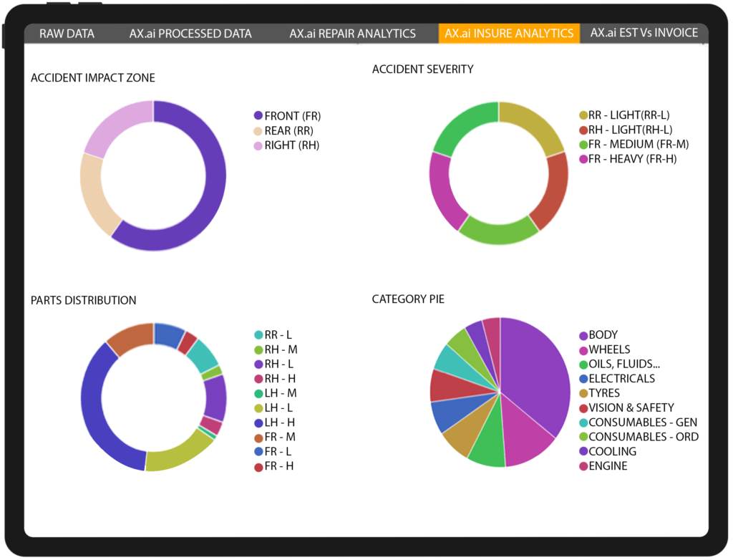Click the ACCIDENT IMPACT ZONE chart title
The width and height of the screenshot is (733, 560).
pyautogui.click(x=93, y=77)
